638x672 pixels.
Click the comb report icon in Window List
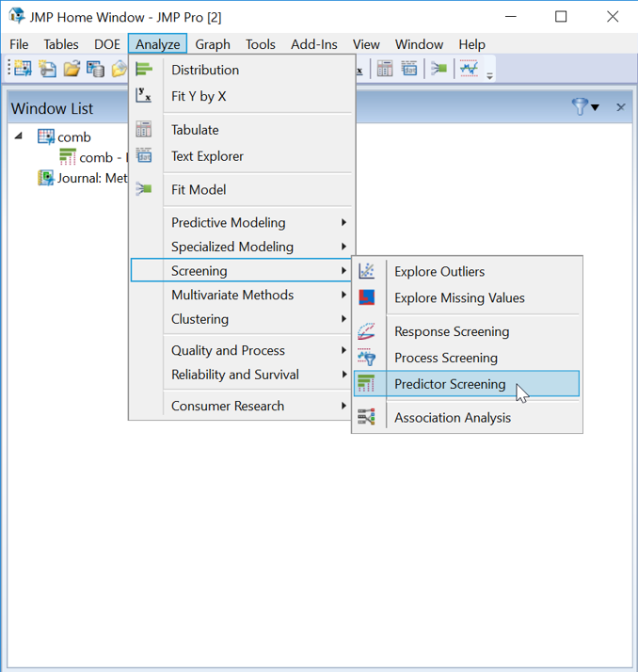tap(68, 157)
